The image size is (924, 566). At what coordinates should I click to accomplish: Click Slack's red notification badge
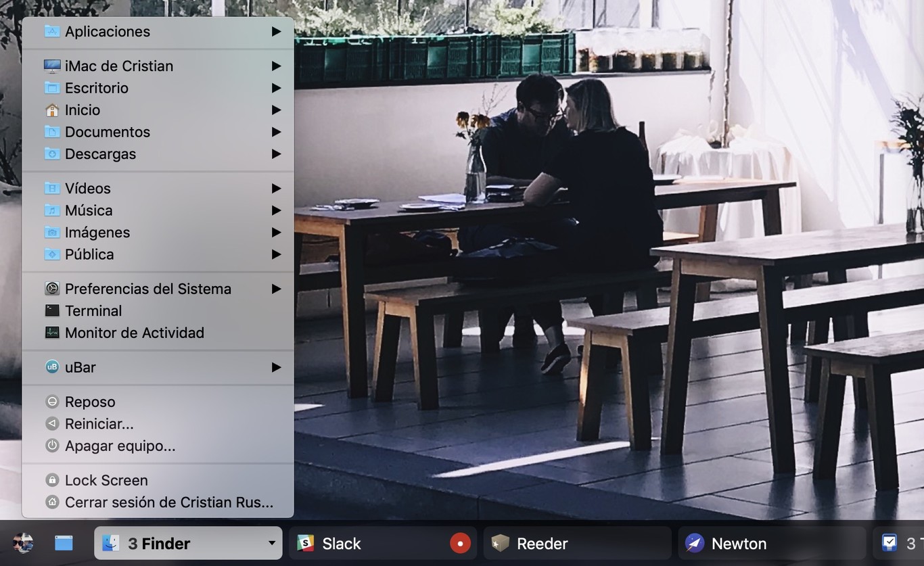[461, 543]
